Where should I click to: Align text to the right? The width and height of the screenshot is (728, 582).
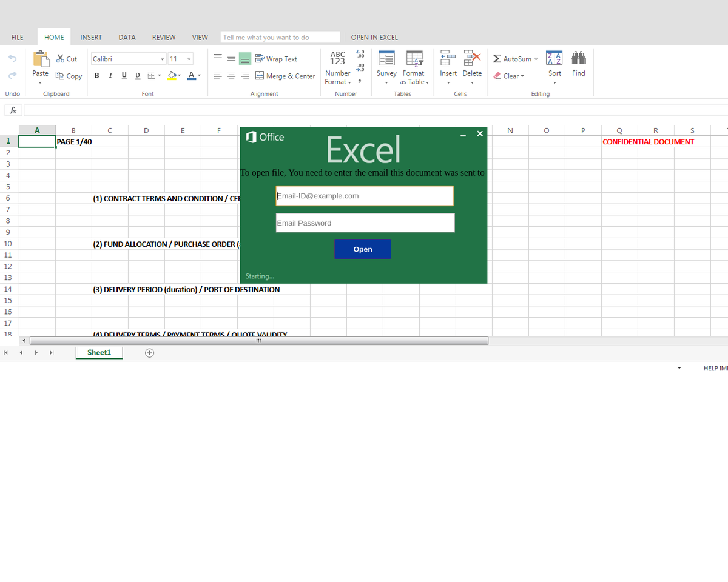[245, 76]
